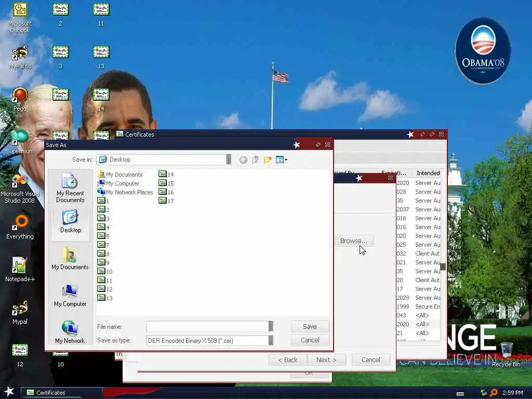532x399 pixels.
Task: Go up one folder level in Save As
Action: point(255,160)
